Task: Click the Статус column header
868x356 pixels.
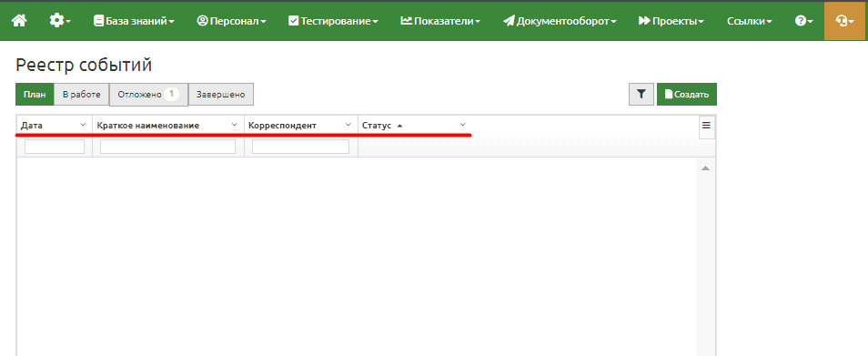Action: pos(377,126)
